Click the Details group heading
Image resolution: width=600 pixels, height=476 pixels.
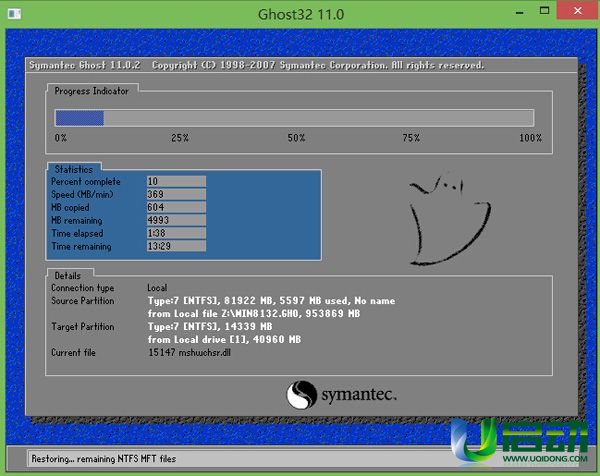pos(67,275)
